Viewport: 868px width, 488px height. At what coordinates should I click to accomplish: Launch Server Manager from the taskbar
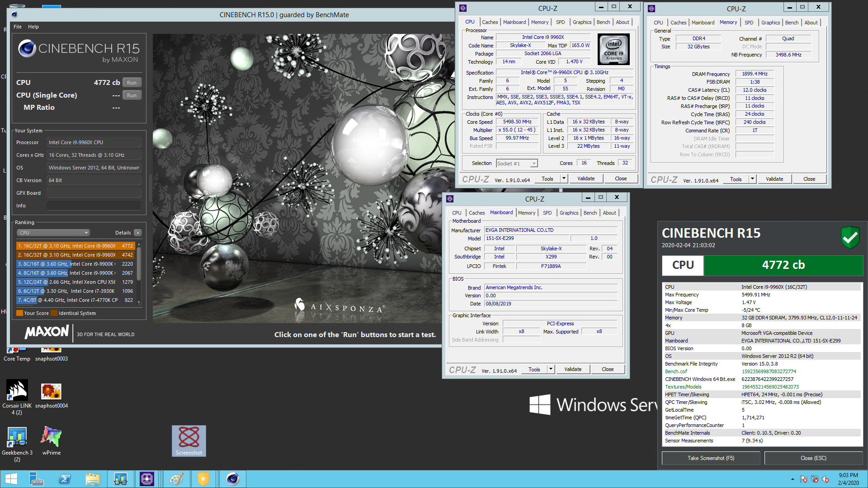click(36, 479)
